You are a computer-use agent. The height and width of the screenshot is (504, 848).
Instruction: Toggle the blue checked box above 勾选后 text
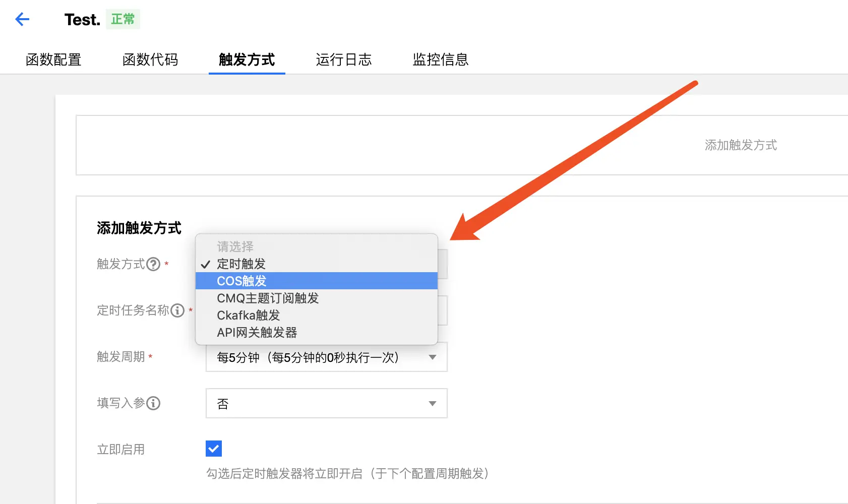point(213,448)
